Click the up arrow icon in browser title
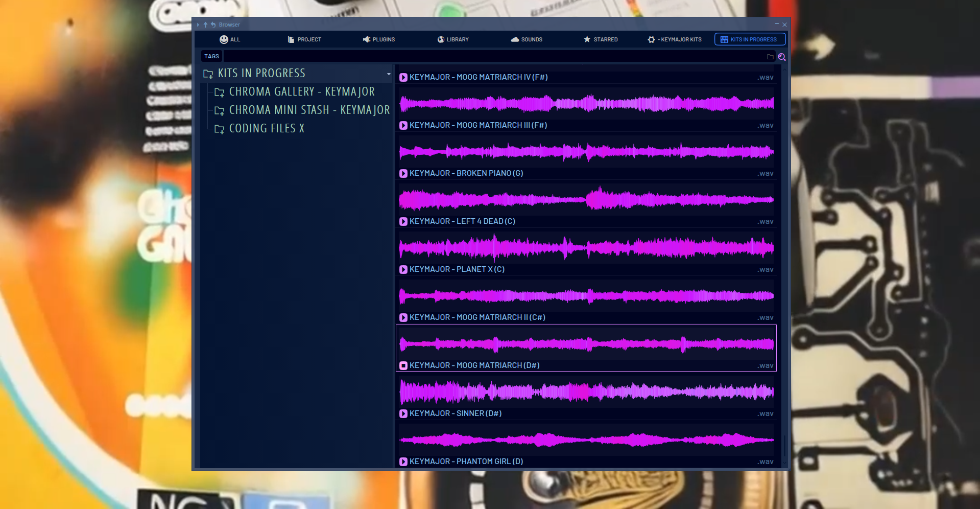This screenshot has height=509, width=980. (205, 25)
